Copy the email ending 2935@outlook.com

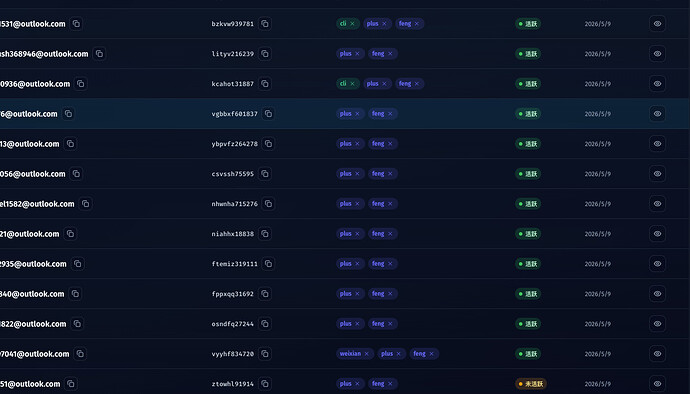pos(77,264)
